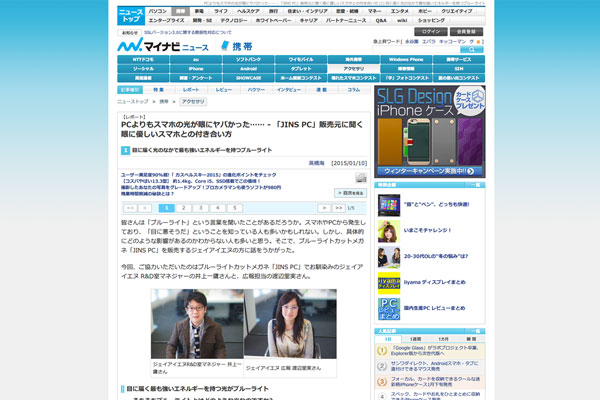Click the ニューストップ breadcrumb link
600x400 pixels.
tap(133, 102)
